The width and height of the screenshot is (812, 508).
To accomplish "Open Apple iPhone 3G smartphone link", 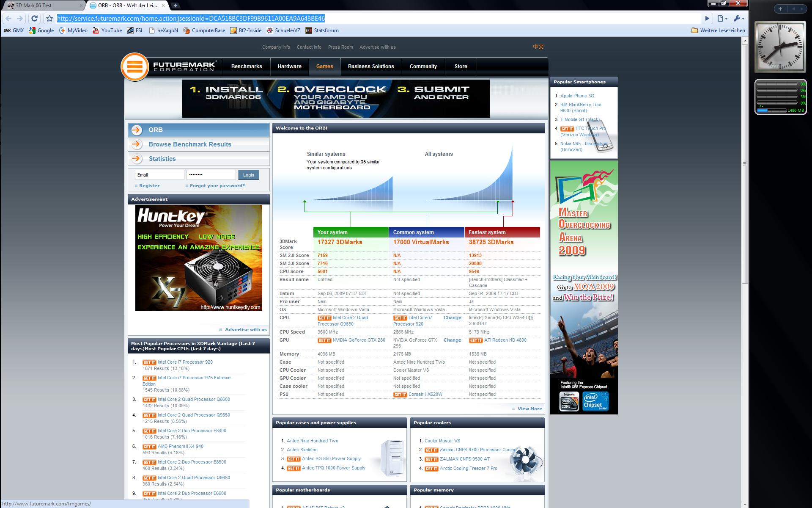I will [x=577, y=96].
